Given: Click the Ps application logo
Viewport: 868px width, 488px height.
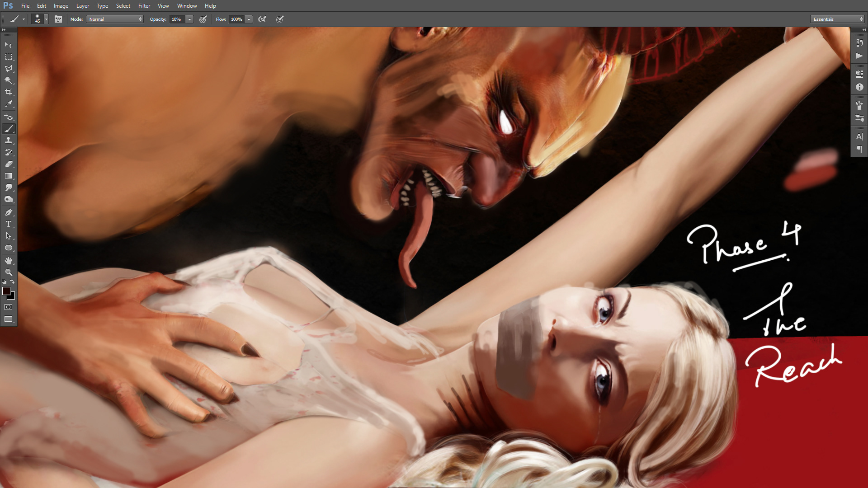Looking at the screenshot, I should tap(8, 6).
